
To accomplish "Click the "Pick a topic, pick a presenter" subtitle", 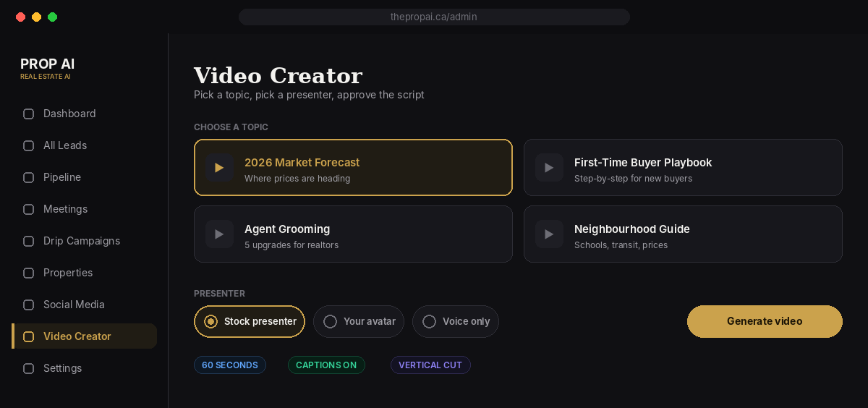I will pyautogui.click(x=309, y=95).
